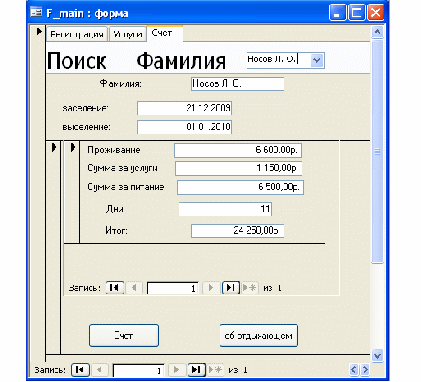Go to last record in subform navigator
Screen dimensions: 421x382
click(x=231, y=288)
